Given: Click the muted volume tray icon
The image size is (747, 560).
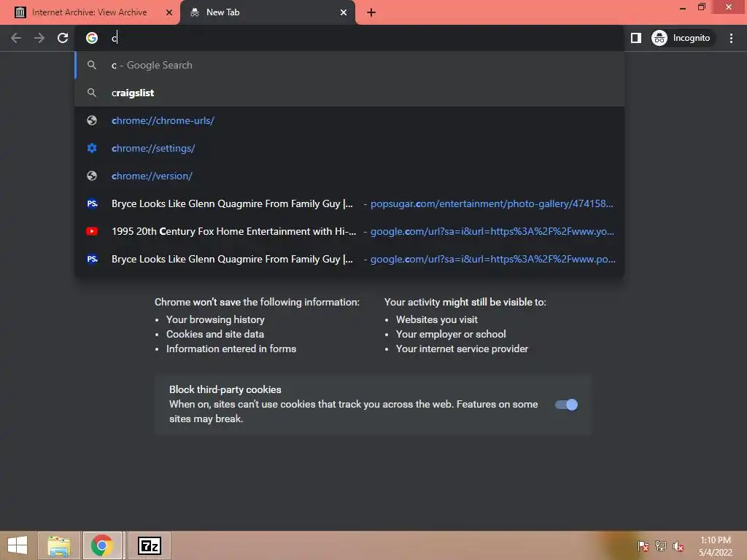Looking at the screenshot, I should 678,546.
